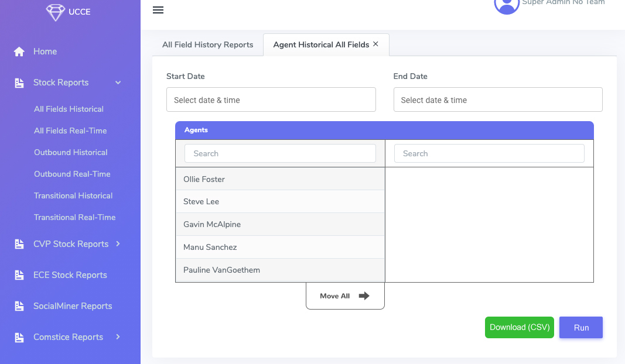Click the Start Date field

271,99
